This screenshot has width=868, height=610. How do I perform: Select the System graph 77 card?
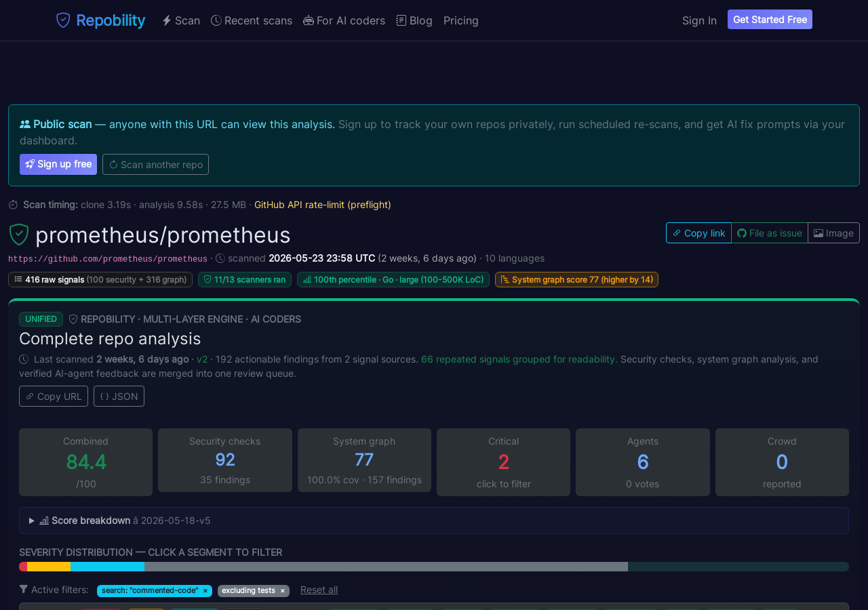point(364,460)
